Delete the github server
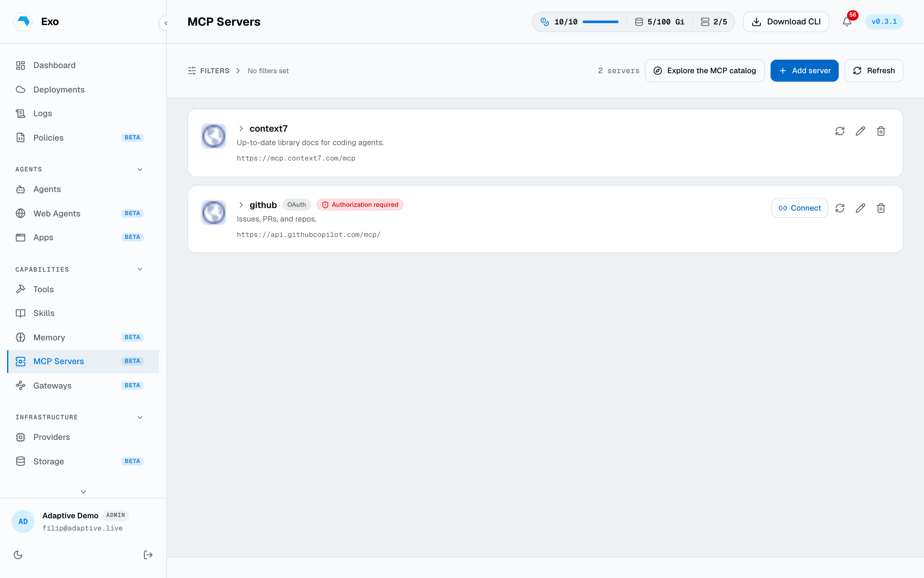The image size is (924, 578). click(x=881, y=208)
